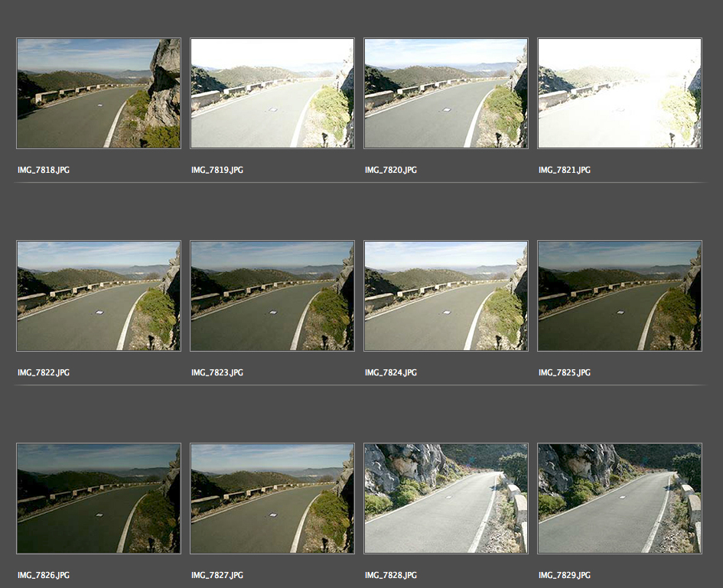Click the IMG_7826.JPG filename label

click(x=44, y=575)
